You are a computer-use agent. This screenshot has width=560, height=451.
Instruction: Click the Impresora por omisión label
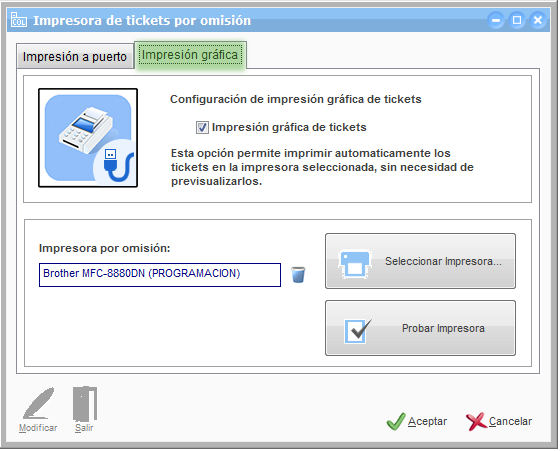[105, 248]
